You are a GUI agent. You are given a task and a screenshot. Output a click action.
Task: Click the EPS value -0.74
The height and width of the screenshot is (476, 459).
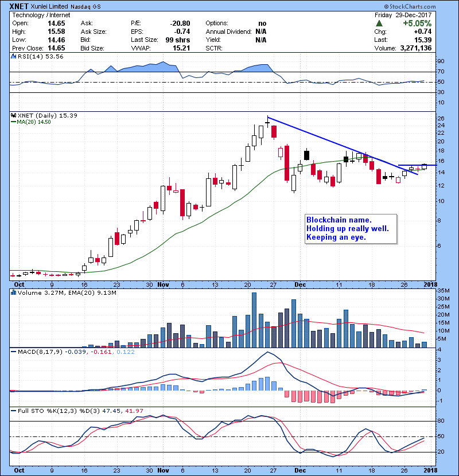pyautogui.click(x=182, y=32)
